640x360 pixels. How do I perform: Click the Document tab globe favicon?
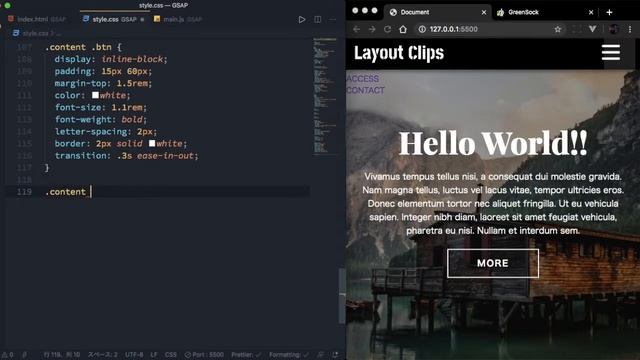(393, 12)
